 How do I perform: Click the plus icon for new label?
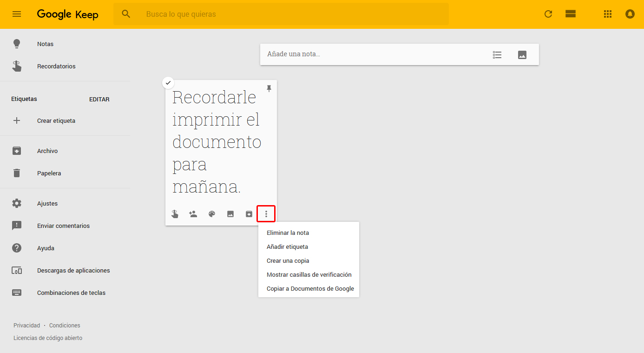(17, 120)
